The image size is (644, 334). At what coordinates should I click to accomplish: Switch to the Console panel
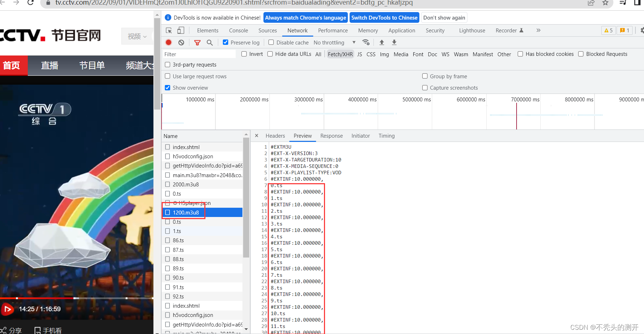coord(238,30)
